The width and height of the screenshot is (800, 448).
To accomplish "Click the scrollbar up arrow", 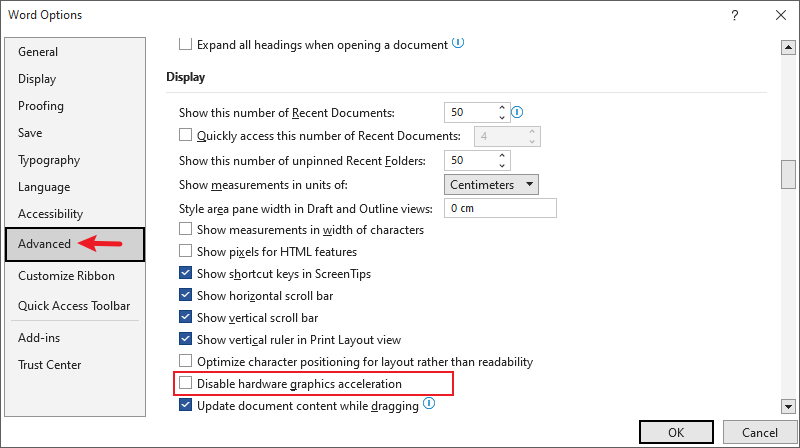I will 788,47.
